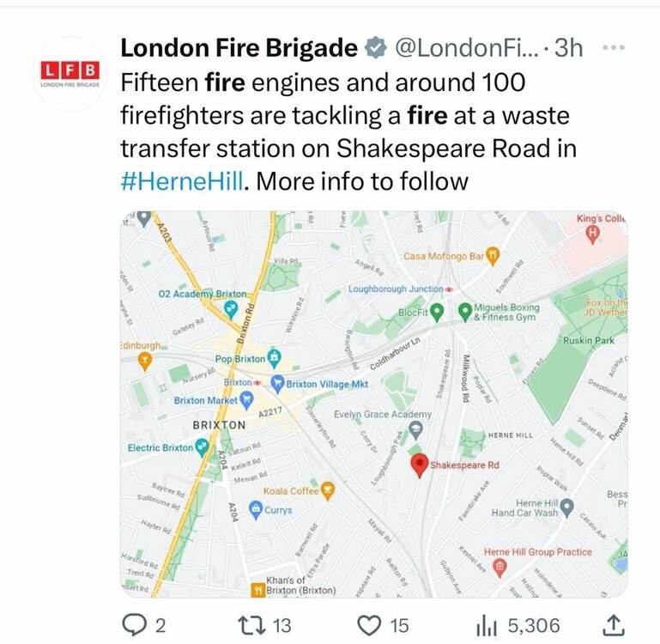660x644 pixels.
Task: Like the tweet with heart icon
Action: coord(368,625)
